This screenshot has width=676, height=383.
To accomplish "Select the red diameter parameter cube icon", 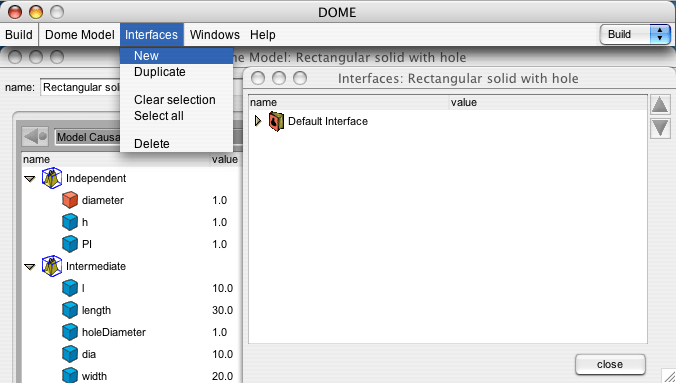I will [x=70, y=200].
